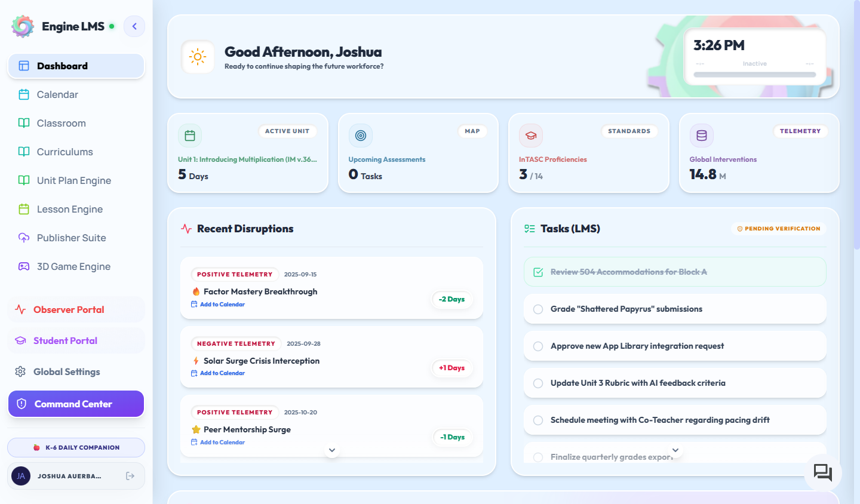The width and height of the screenshot is (860, 504).
Task: Add Factor Mastery Breakthrough to calendar
Action: [x=219, y=305]
